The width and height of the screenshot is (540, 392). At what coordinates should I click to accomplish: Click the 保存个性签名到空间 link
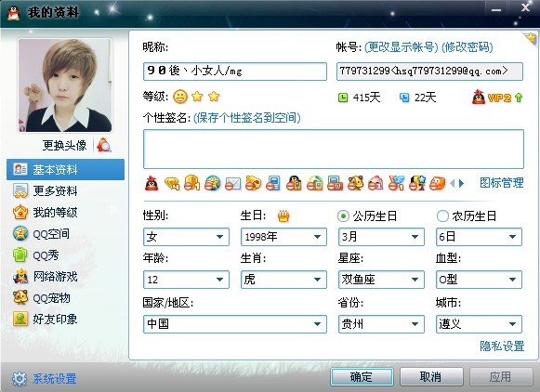point(247,118)
